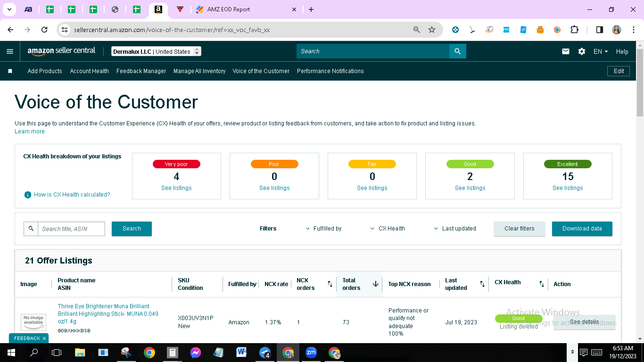Screen dimensions: 644x362
Task: Open See details for Thrive Eye Brightener
Action: [585, 322]
